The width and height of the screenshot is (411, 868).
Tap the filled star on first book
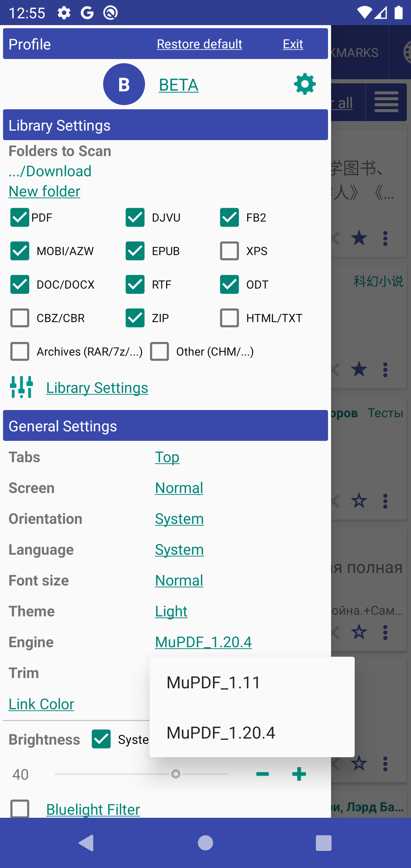[x=359, y=238]
